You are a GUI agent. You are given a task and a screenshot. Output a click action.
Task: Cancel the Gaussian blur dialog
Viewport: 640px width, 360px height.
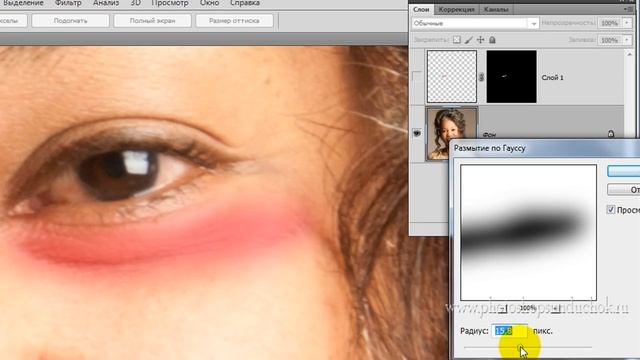click(624, 190)
